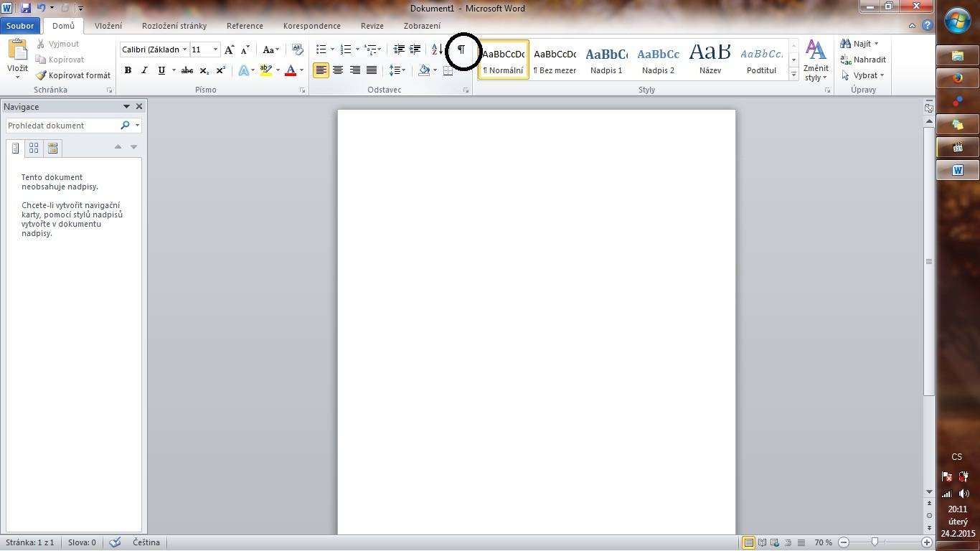Expand the styles gallery with More arrow
Viewport: 980px width, 551px height.
793,74
